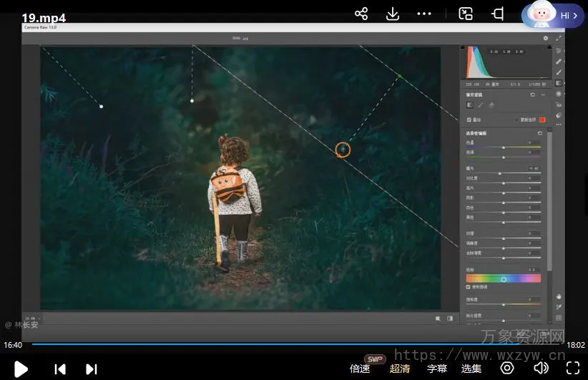
Task: Select the Graduated Filter tool in sidebar
Action: click(x=559, y=83)
